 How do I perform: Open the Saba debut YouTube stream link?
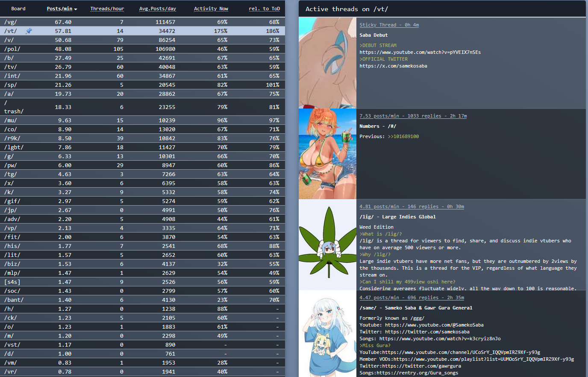pyautogui.click(x=420, y=52)
